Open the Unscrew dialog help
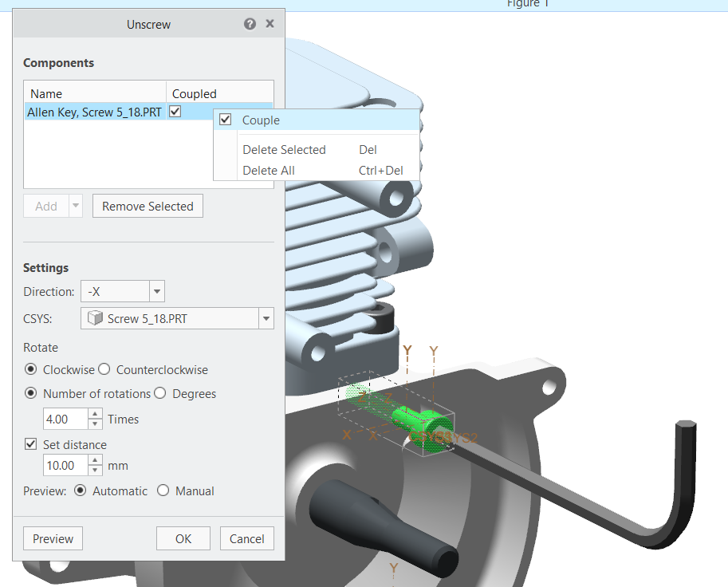 click(250, 24)
